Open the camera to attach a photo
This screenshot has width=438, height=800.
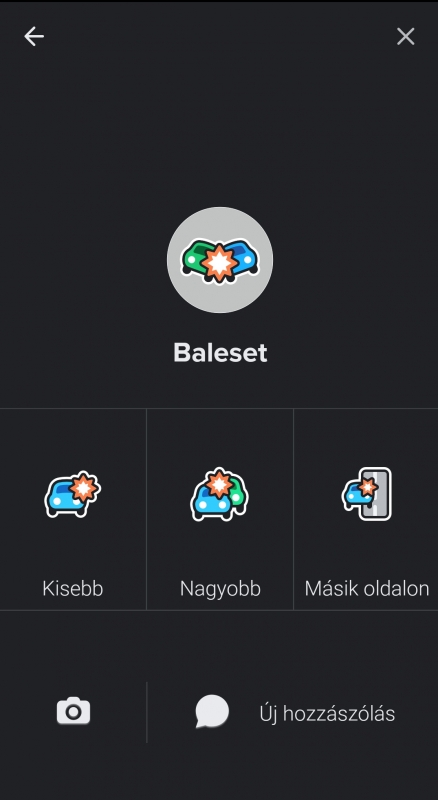[x=73, y=711]
